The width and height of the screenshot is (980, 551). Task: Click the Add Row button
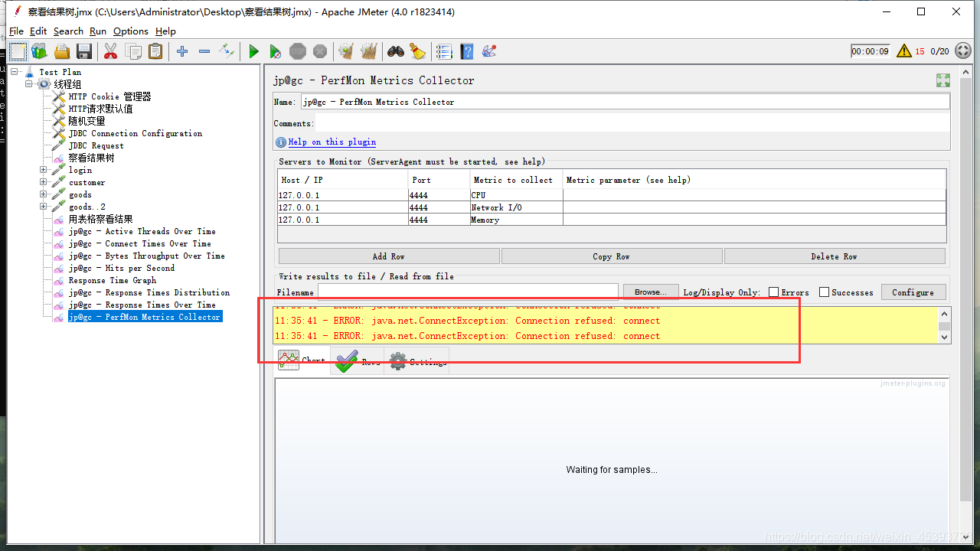[x=389, y=256]
